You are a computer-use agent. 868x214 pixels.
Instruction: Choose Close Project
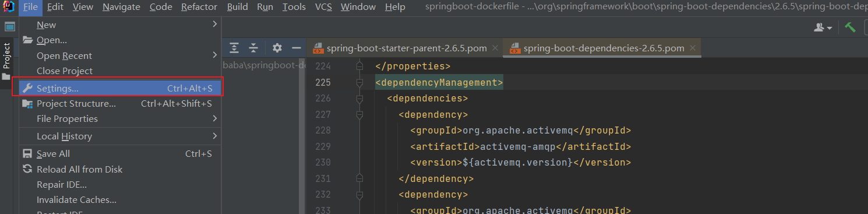click(x=120, y=71)
